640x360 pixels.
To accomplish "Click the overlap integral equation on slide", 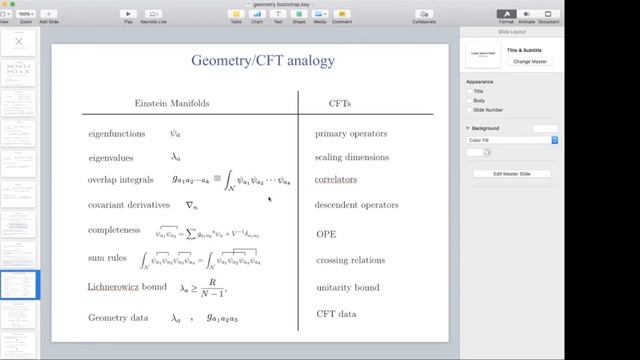I will [x=231, y=180].
